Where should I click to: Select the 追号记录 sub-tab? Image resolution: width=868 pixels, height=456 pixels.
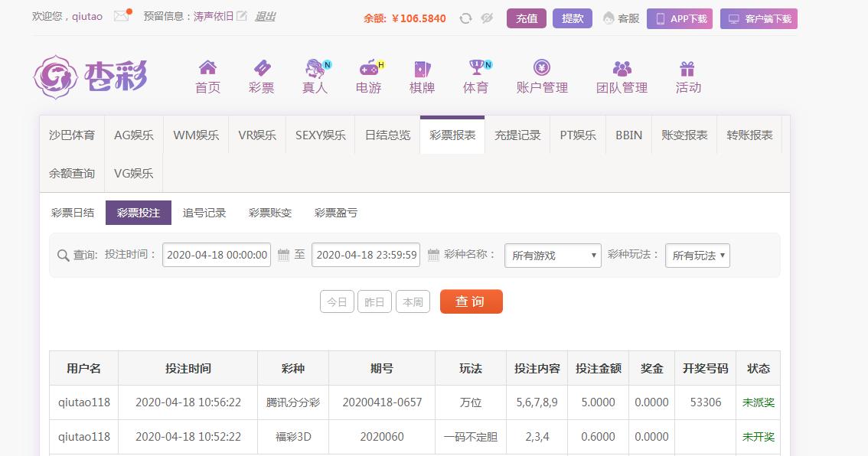pyautogui.click(x=204, y=213)
